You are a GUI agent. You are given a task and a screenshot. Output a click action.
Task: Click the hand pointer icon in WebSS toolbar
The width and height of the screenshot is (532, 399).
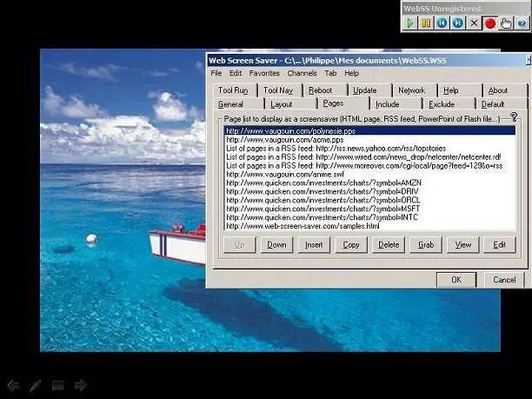pos(506,23)
